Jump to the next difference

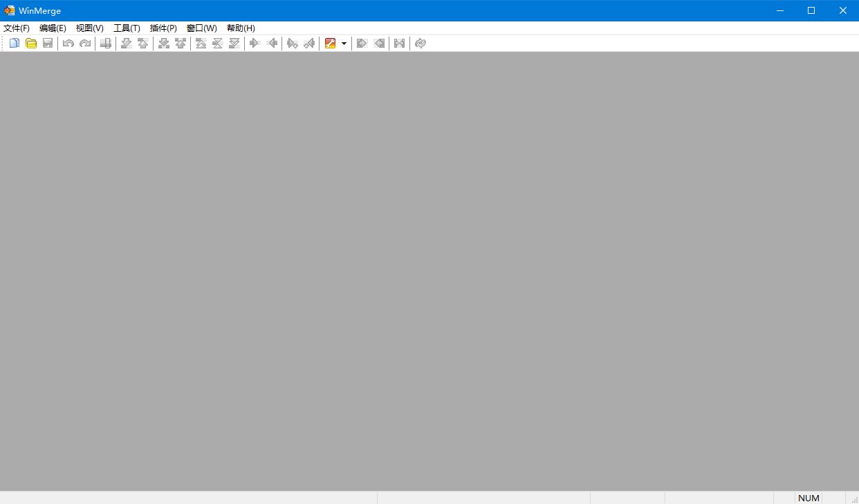pyautogui.click(x=126, y=43)
